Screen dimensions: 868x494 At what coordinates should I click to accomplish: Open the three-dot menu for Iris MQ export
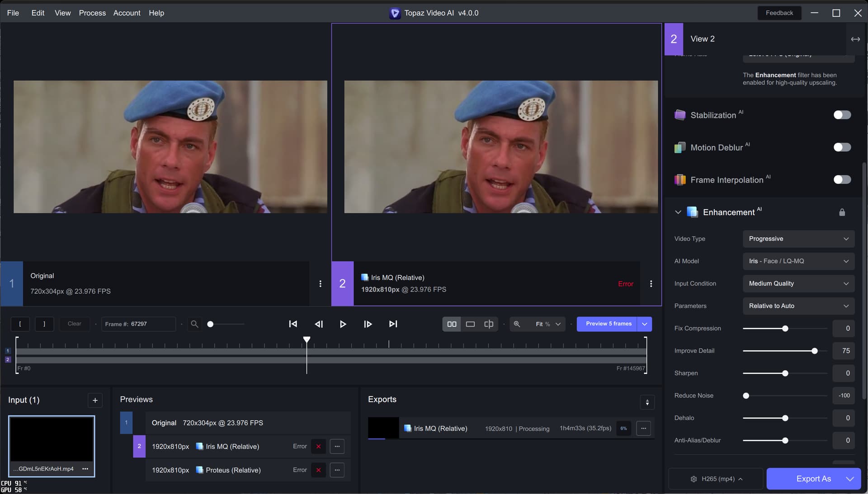click(643, 428)
